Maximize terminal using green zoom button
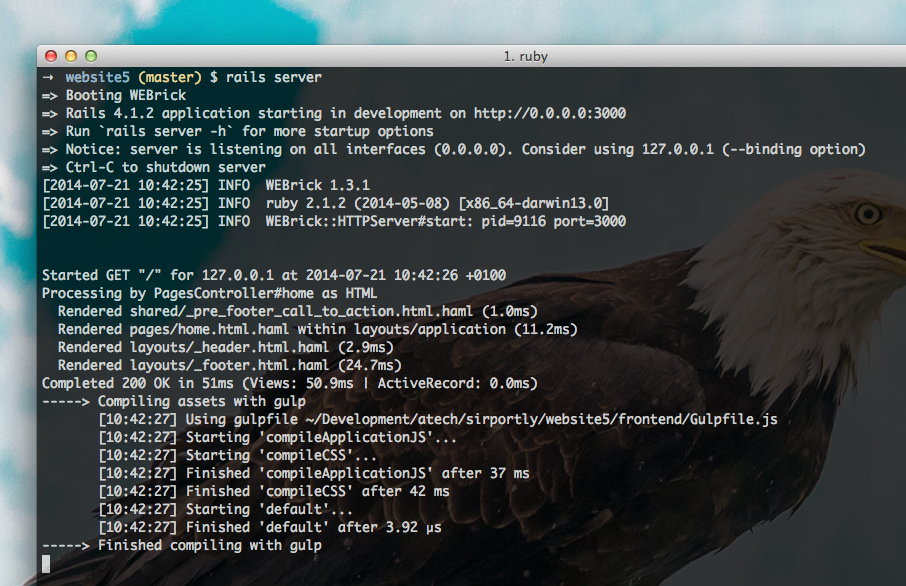Viewport: 906px width, 586px height. (x=91, y=56)
